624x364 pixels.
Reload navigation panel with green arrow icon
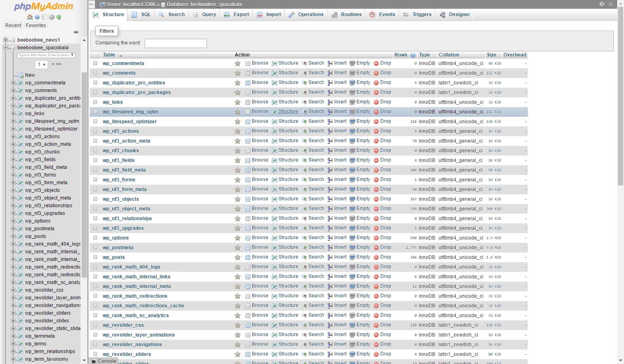click(x=59, y=17)
